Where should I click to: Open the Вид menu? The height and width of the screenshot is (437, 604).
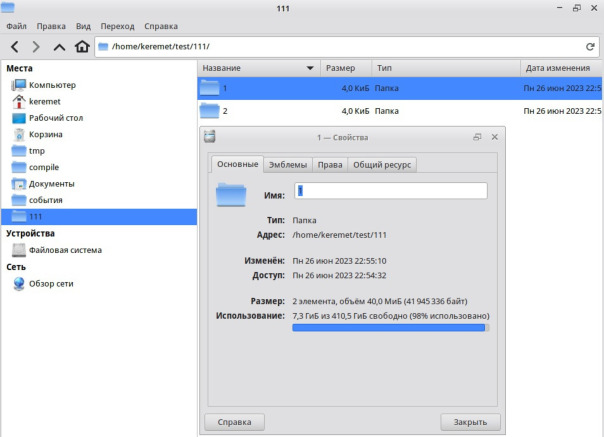pyautogui.click(x=83, y=26)
